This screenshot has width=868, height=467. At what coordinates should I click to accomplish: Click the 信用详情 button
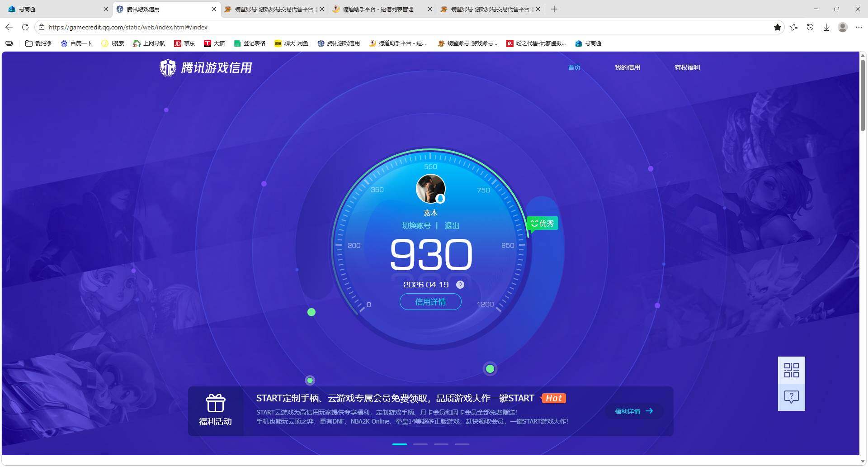click(430, 301)
